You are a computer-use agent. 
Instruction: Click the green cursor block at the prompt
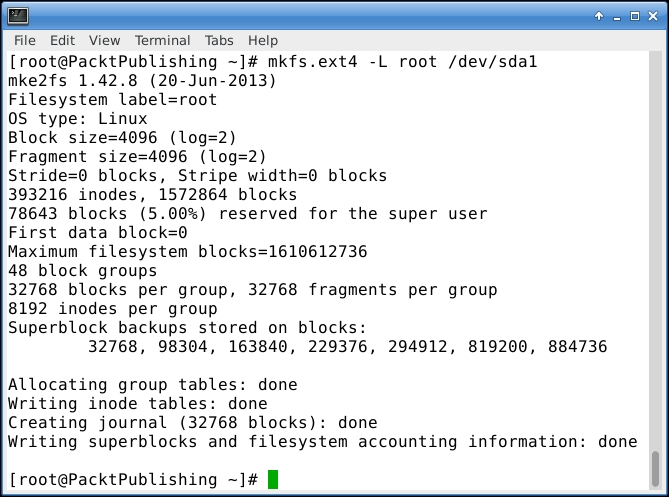[273, 480]
